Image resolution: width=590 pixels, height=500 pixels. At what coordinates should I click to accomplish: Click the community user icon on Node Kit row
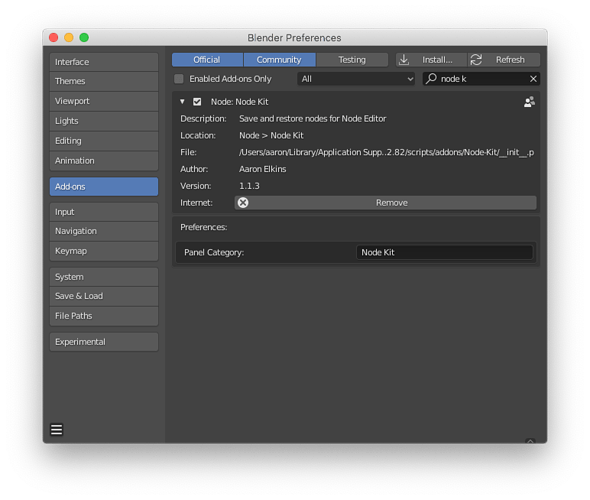pyautogui.click(x=529, y=102)
